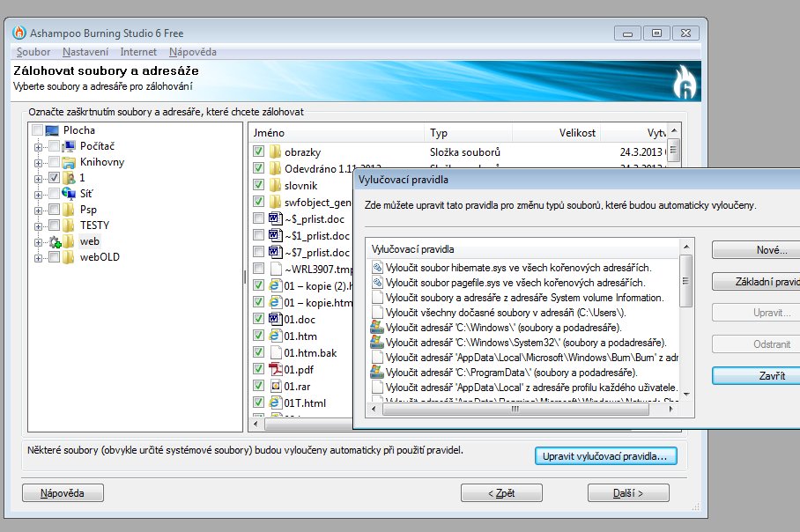Click the TESTY folder icon
800x532 pixels.
click(69, 225)
